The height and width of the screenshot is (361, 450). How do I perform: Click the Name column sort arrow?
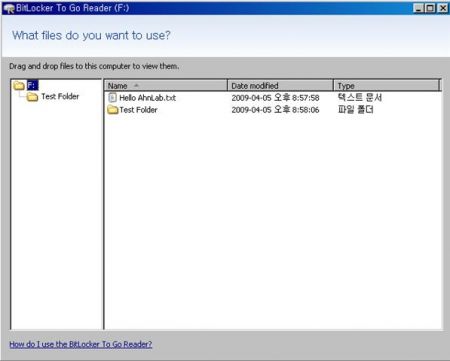pos(136,86)
